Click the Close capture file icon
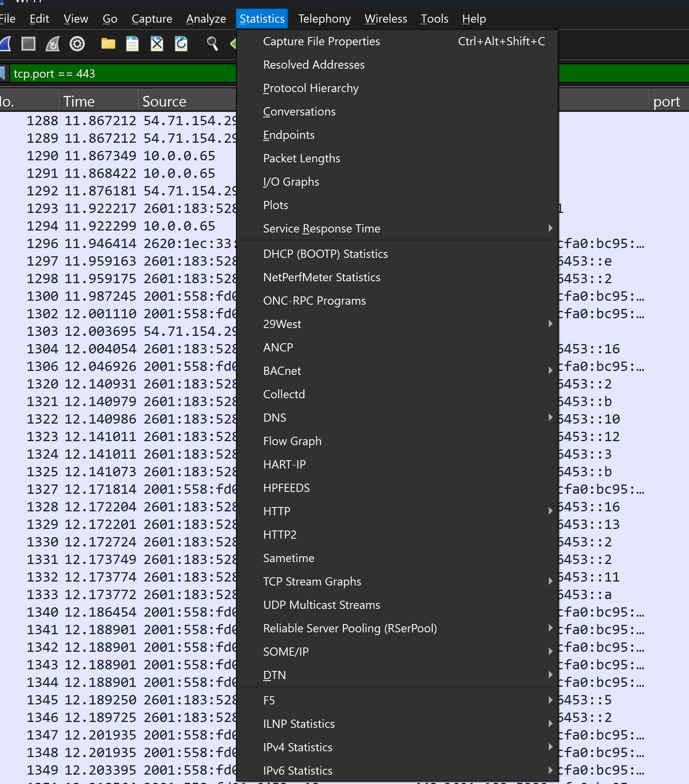The width and height of the screenshot is (689, 784). pos(157,44)
